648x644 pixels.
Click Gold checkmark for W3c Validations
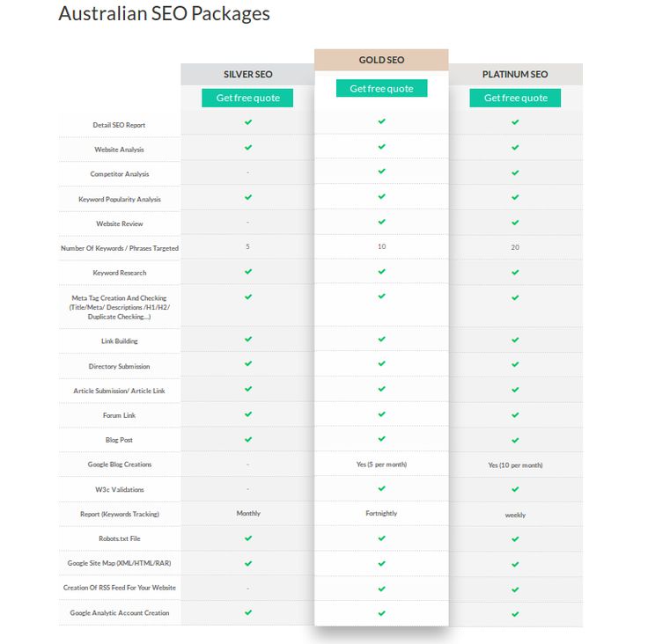(x=381, y=488)
